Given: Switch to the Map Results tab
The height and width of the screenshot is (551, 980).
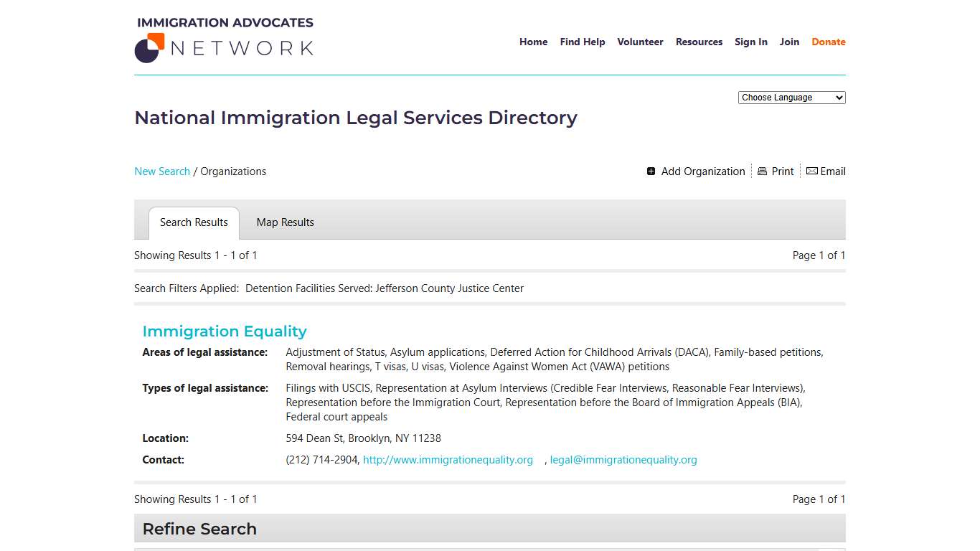Looking at the screenshot, I should (x=285, y=222).
